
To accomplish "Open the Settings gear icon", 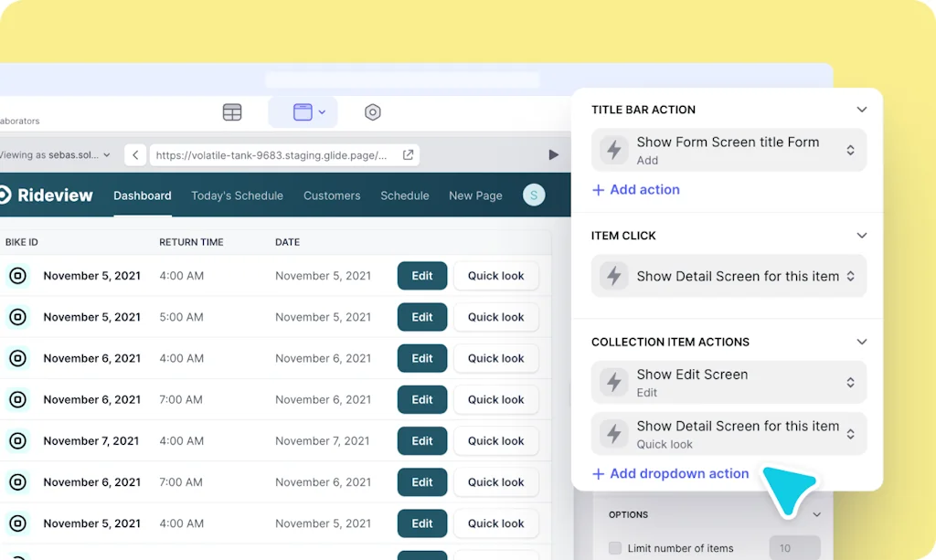I will (x=372, y=111).
